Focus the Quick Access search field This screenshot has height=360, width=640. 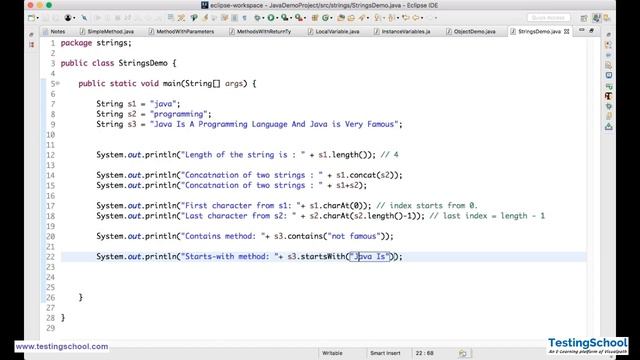pos(549,18)
